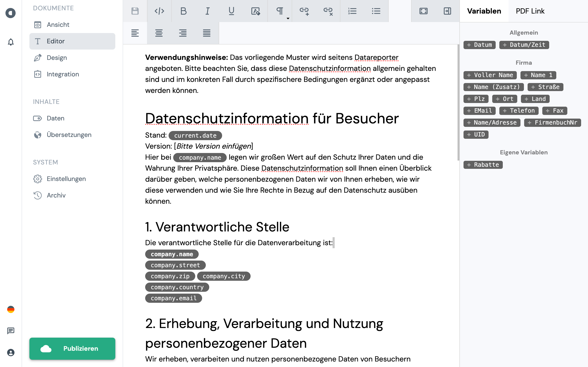Toggle underline formatting

[231, 11]
